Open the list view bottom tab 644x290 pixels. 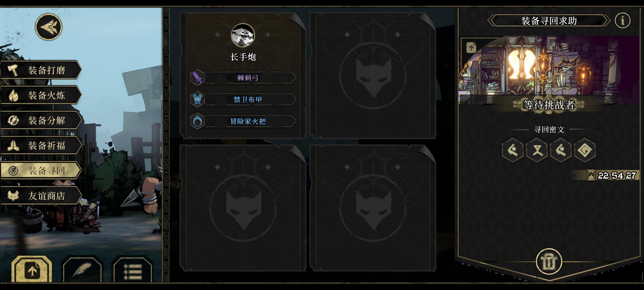coord(132,269)
